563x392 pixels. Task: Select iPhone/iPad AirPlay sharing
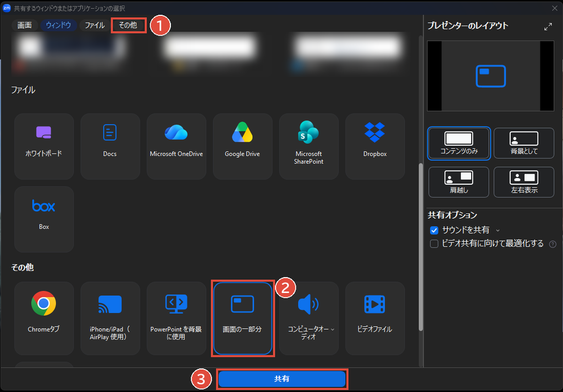(x=110, y=318)
